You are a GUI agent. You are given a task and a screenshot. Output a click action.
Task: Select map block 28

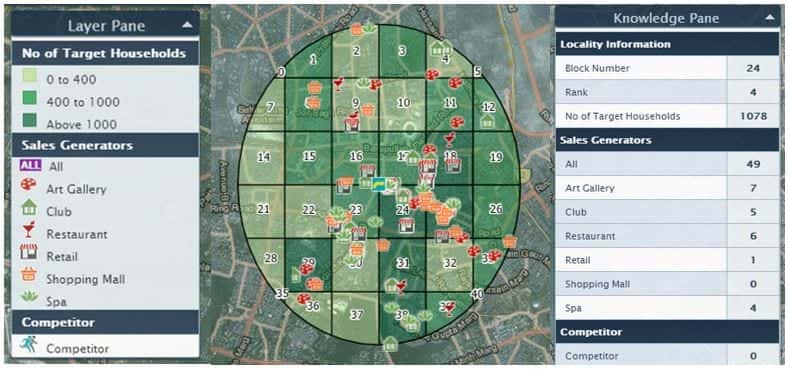(271, 258)
